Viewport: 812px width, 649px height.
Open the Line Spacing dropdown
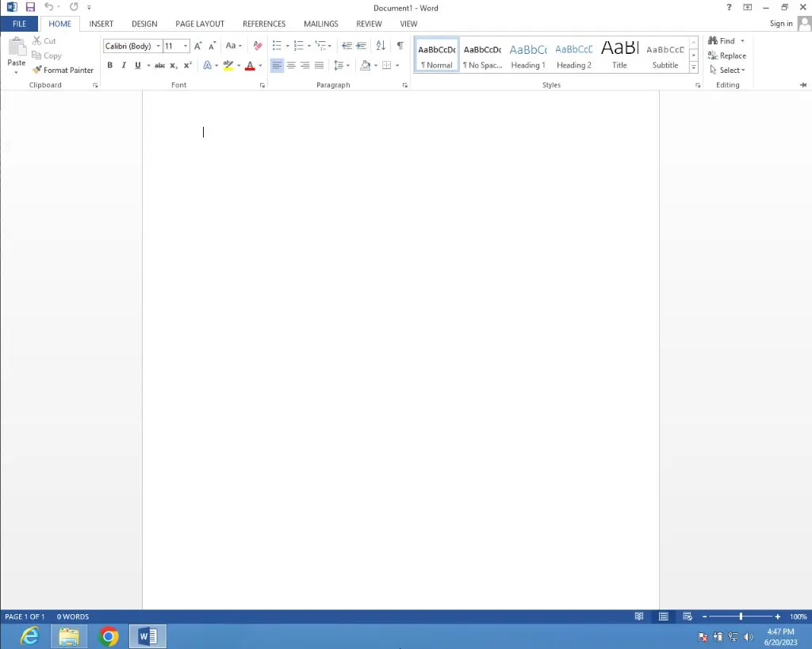tap(342, 66)
